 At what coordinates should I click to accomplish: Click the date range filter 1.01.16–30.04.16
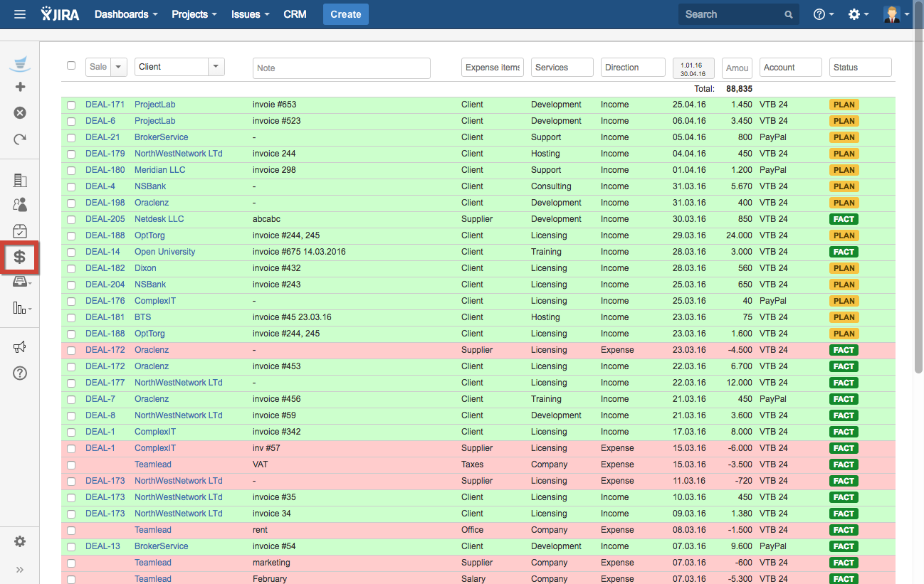693,68
